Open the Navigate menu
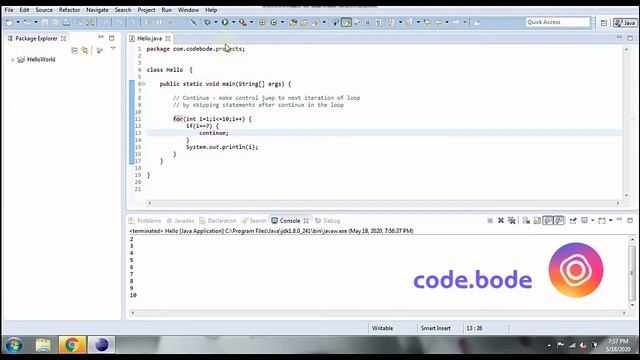The width and height of the screenshot is (640, 360). point(97,10)
